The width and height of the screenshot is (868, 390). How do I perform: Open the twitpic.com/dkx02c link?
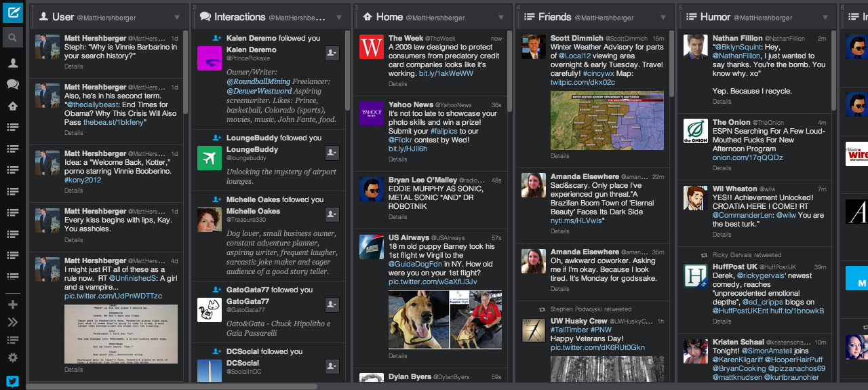pos(583,82)
